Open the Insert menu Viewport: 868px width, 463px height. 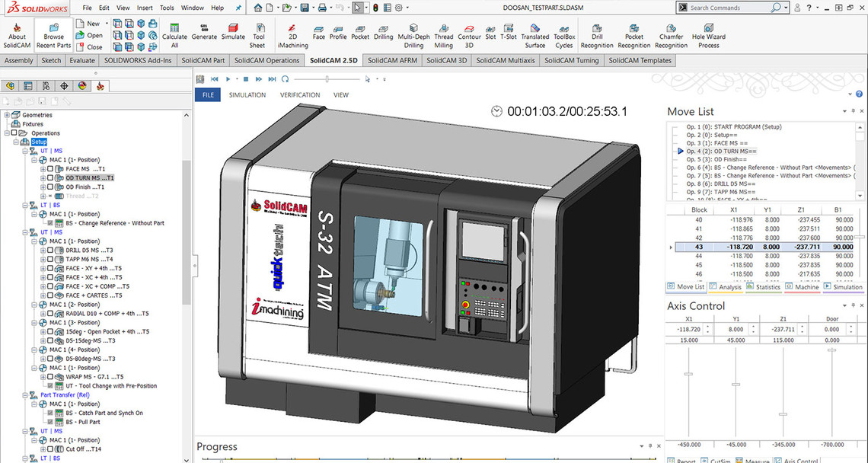(x=145, y=8)
